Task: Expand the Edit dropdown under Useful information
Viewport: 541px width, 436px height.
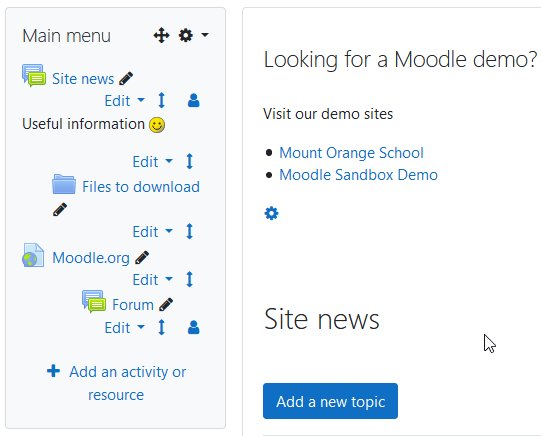Action: click(x=153, y=161)
